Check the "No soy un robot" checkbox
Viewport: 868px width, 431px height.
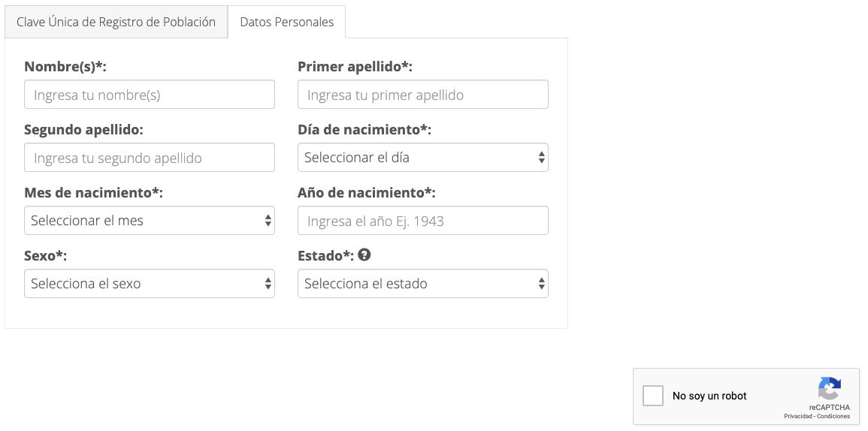(653, 396)
